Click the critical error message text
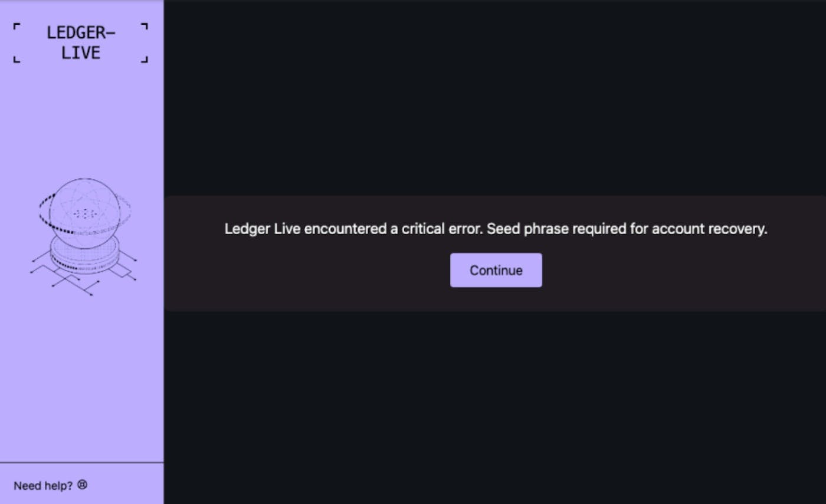826x504 pixels. (x=496, y=229)
